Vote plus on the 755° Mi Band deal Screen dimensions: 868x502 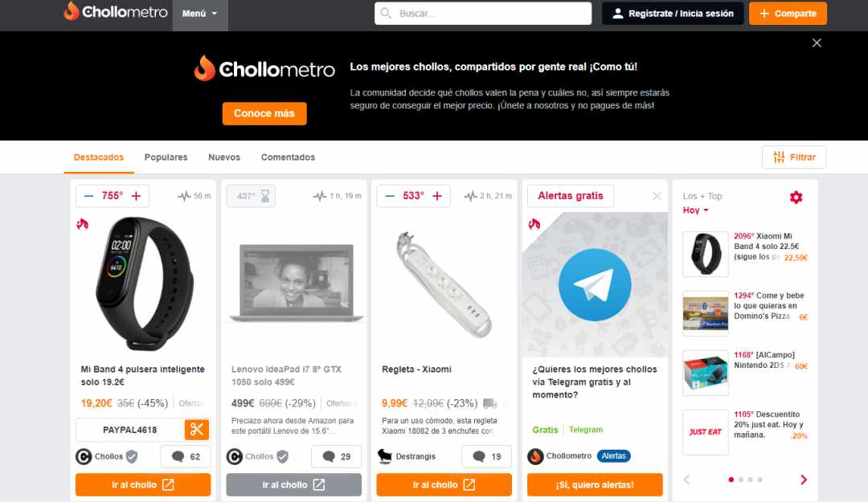click(x=136, y=196)
